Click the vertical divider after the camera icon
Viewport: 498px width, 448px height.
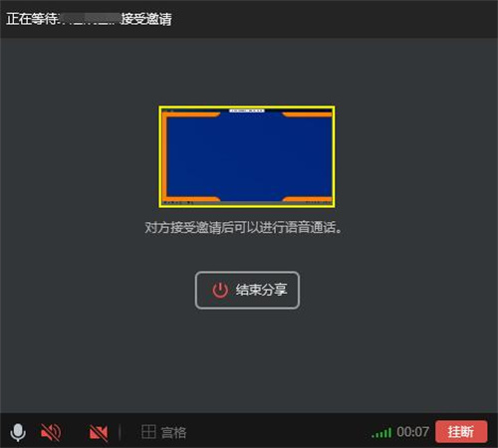pos(120,432)
